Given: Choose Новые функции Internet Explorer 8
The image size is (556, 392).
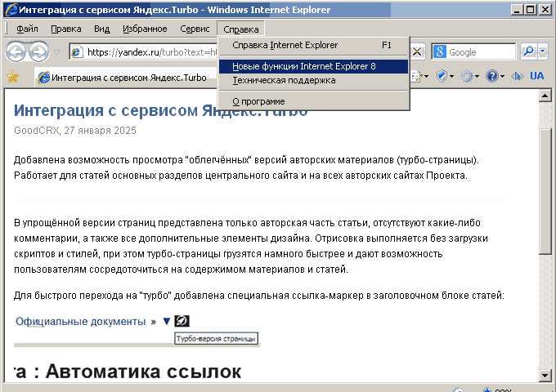Looking at the screenshot, I should tap(313, 66).
